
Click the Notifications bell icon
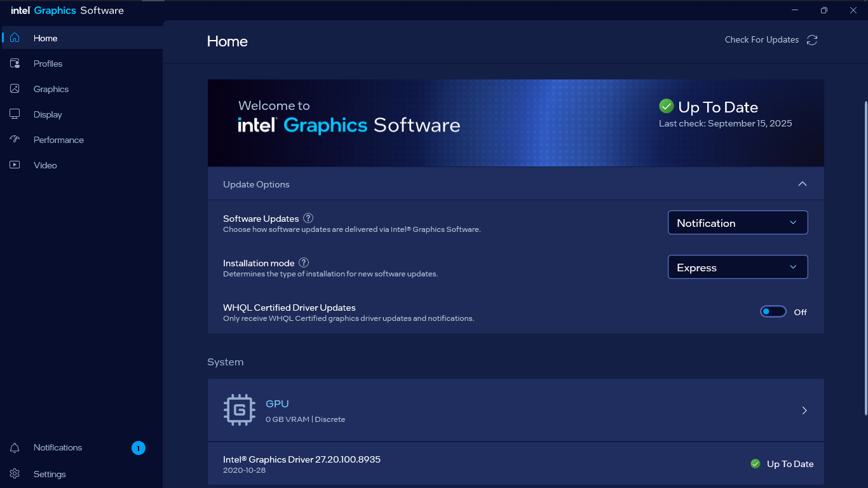coord(15,448)
